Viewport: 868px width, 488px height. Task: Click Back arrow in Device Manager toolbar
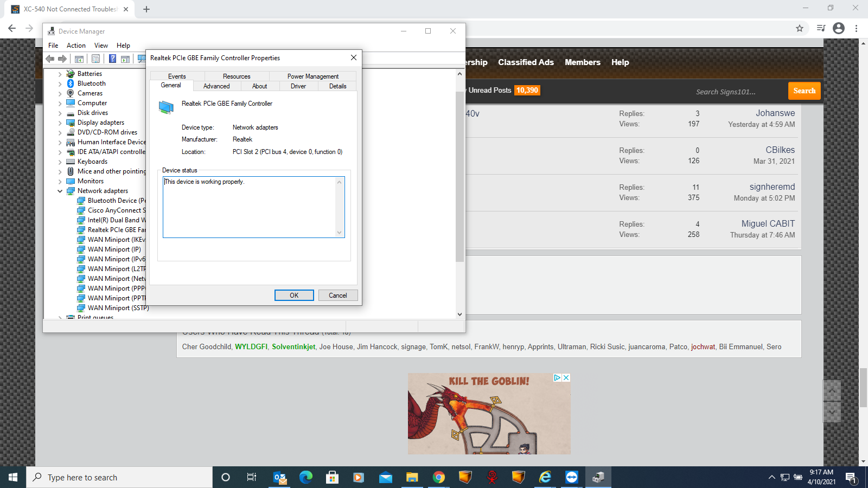[50, 59]
